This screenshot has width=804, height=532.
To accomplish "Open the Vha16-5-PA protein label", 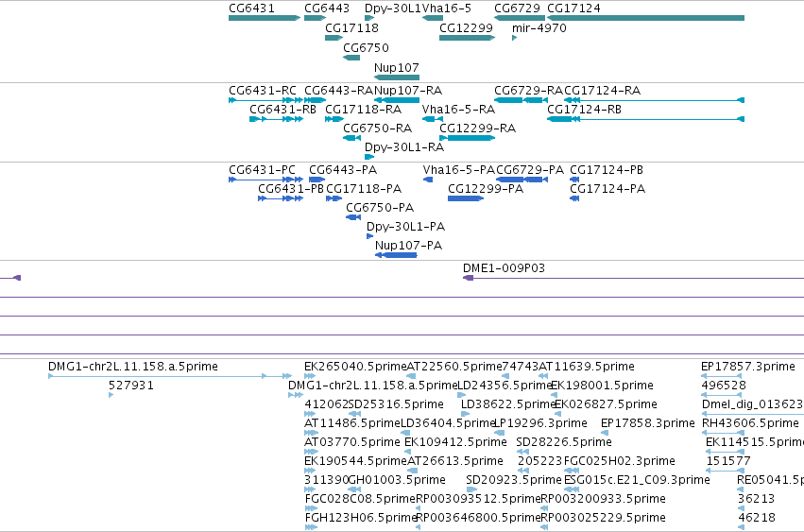I will click(x=459, y=170).
